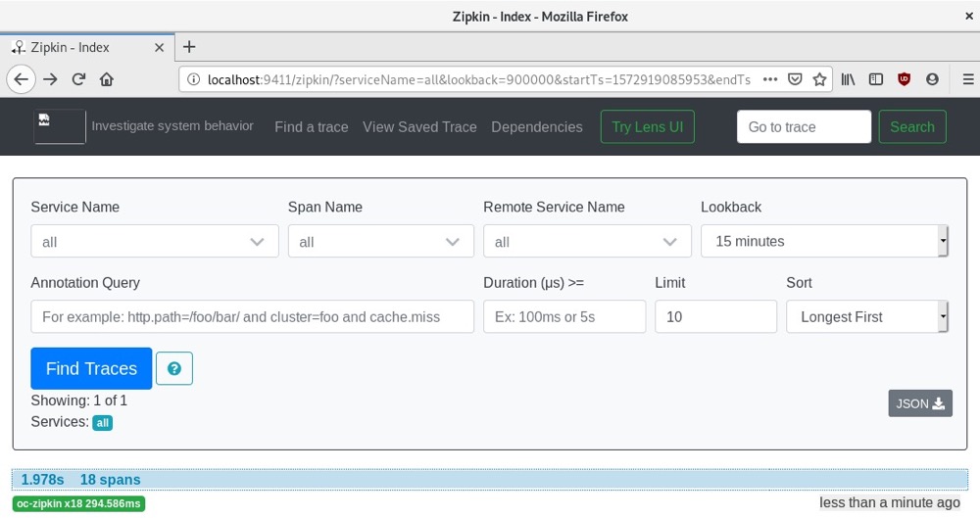Bookmark this page with the star
The image size is (980, 518).
click(x=819, y=79)
